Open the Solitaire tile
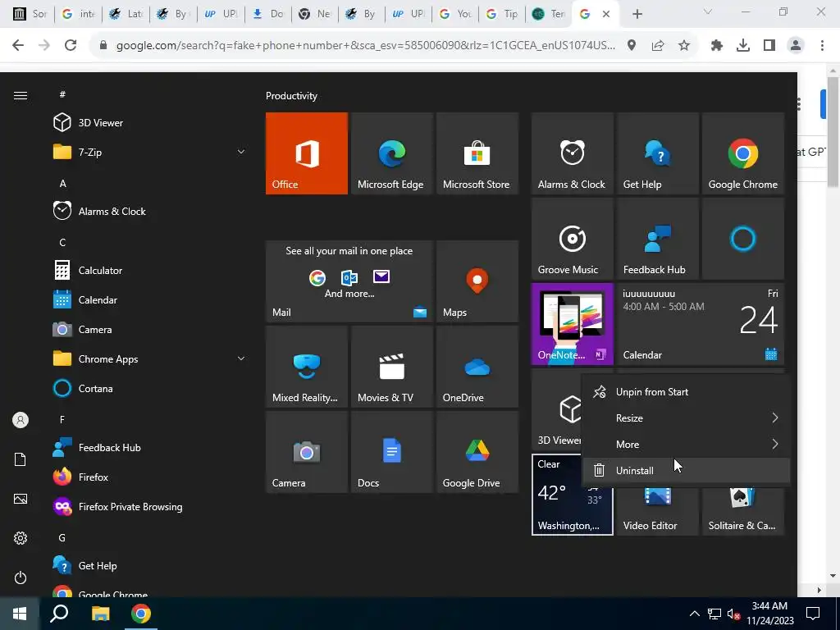This screenshot has width=840, height=630. coord(742,512)
